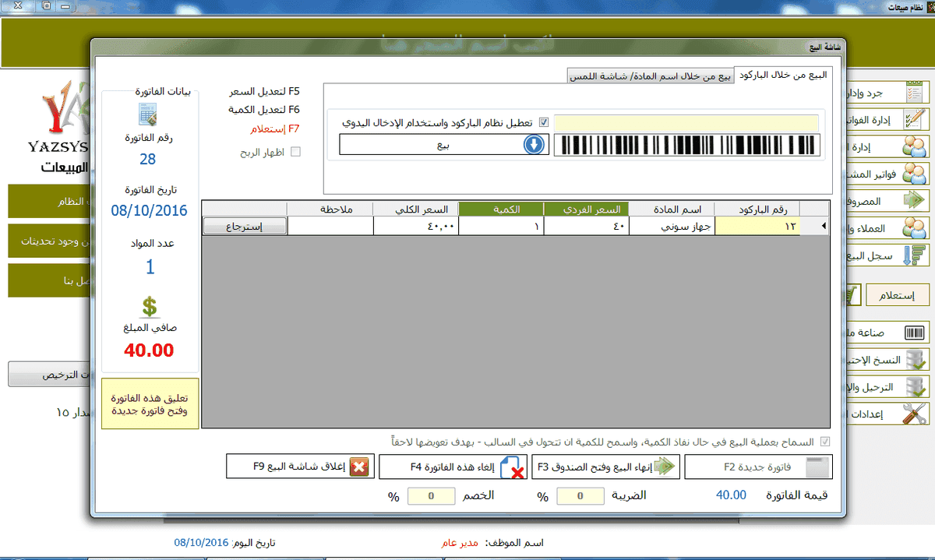Enable اظهار الربح show profit checkbox
The height and width of the screenshot is (560, 935).
295,152
